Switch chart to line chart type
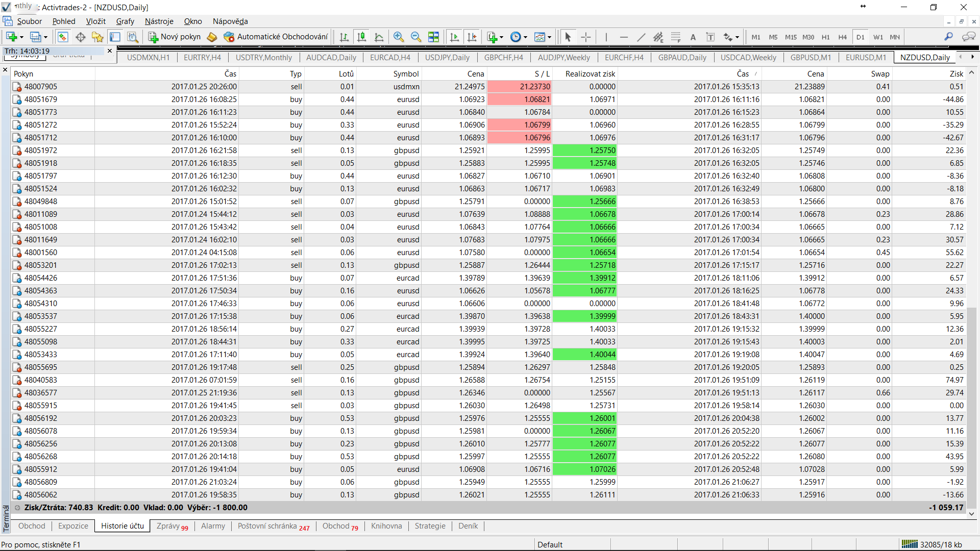The width and height of the screenshot is (980, 551). pos(379,37)
